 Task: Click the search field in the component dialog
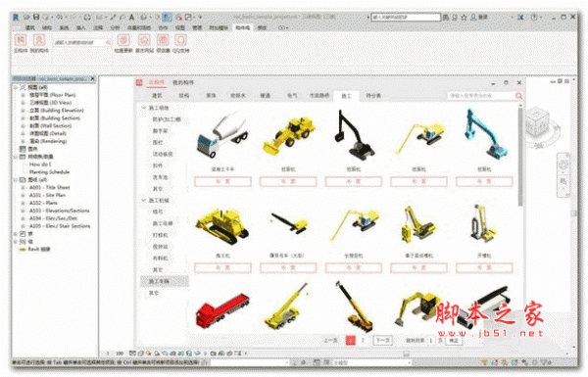481,96
